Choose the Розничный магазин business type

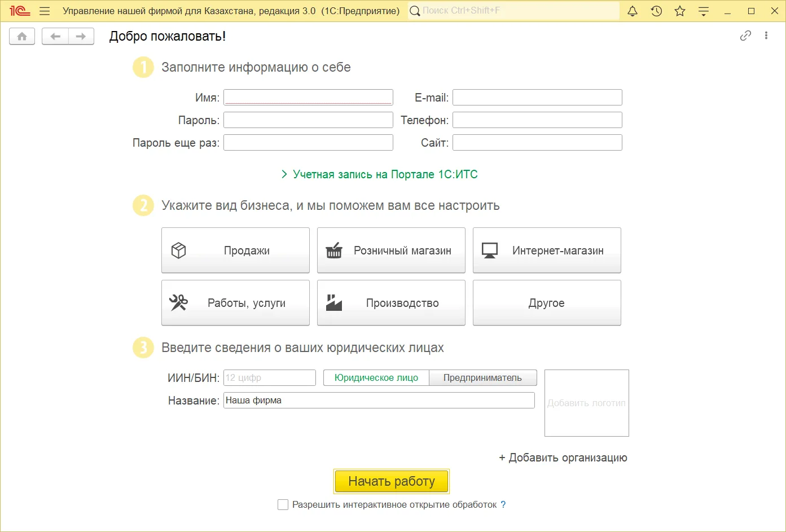[x=391, y=250]
